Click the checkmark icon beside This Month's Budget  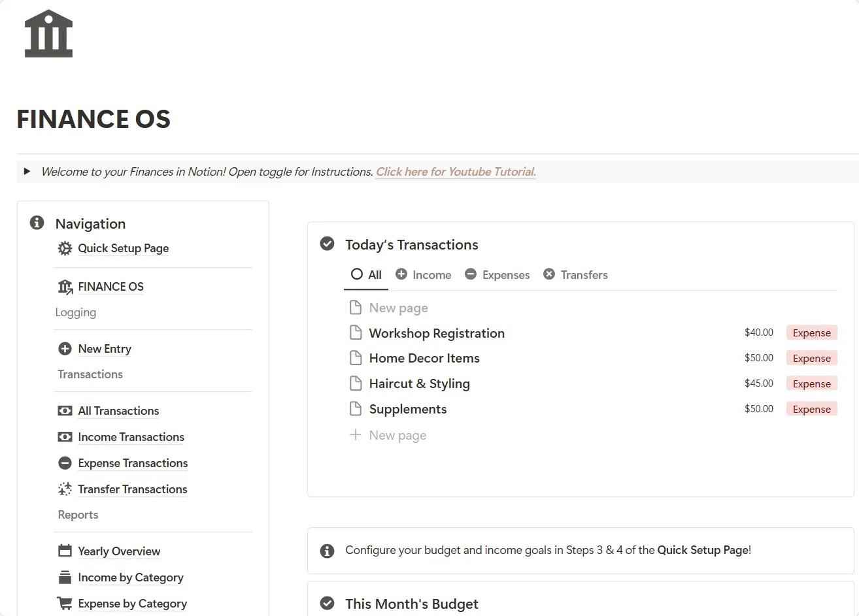tap(327, 604)
